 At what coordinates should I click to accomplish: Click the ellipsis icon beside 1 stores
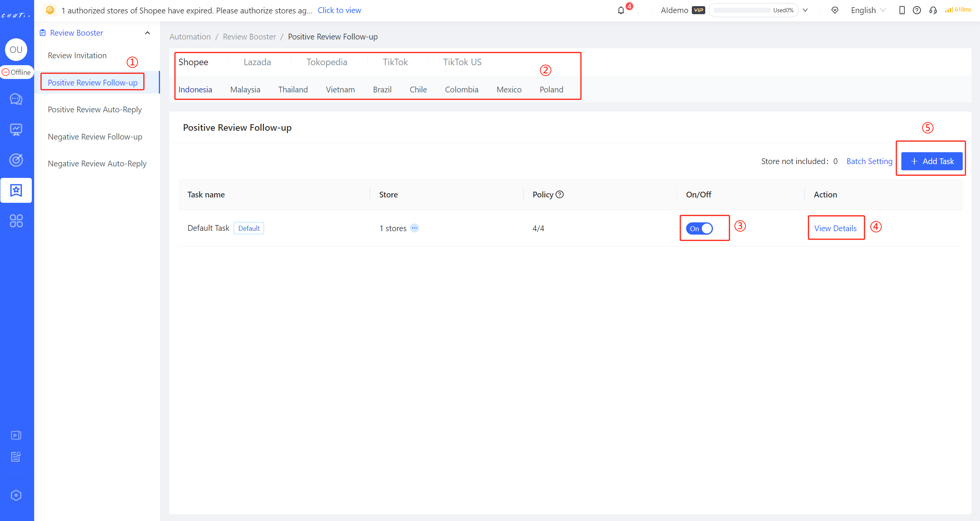coord(414,228)
